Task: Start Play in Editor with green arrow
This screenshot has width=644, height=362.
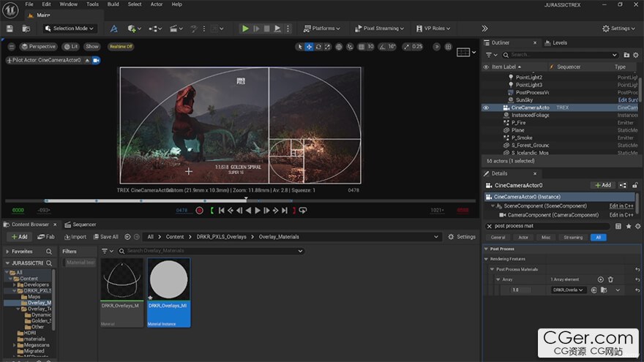Action: (245, 29)
